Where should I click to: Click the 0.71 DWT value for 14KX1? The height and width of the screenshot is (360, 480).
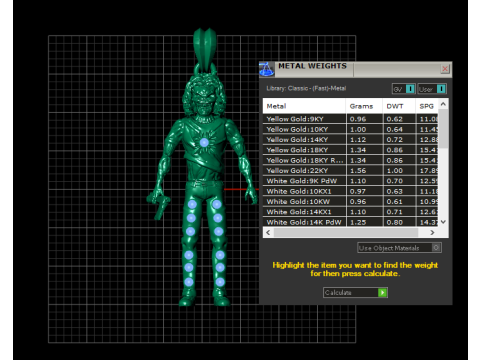point(395,212)
